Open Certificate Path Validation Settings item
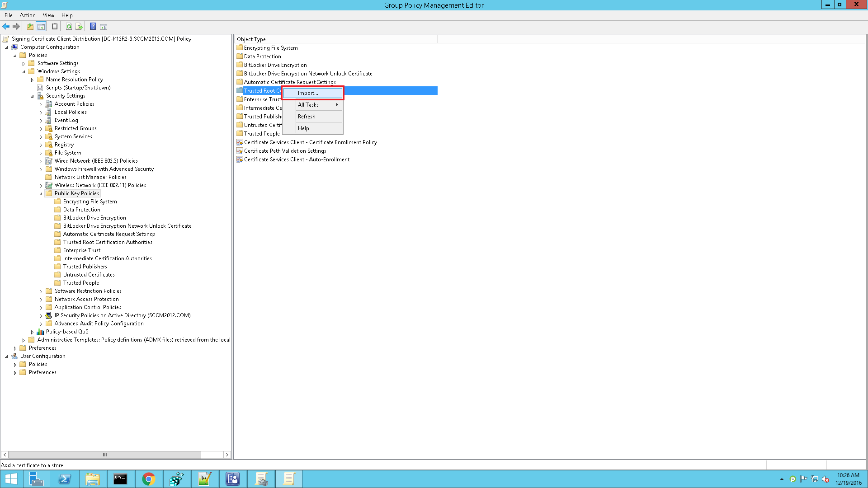This screenshot has width=868, height=488. point(285,151)
